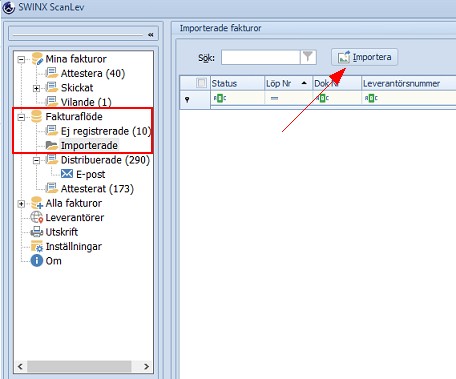Click the Fakturaflöde database icon

(x=37, y=116)
